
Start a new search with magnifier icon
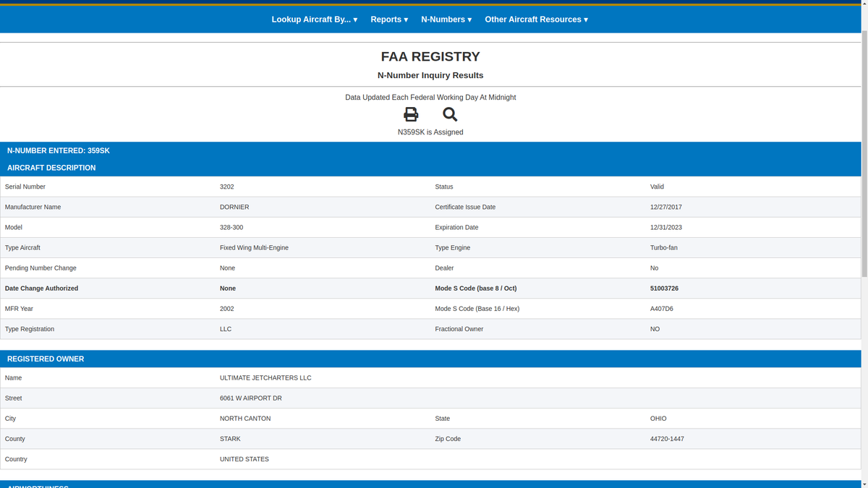pyautogui.click(x=450, y=114)
